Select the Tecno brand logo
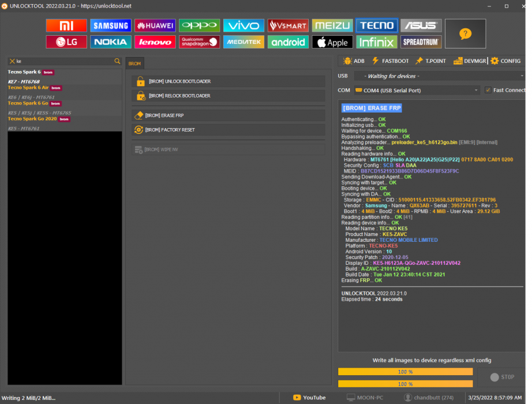The height and width of the screenshot is (404, 532). click(377, 25)
